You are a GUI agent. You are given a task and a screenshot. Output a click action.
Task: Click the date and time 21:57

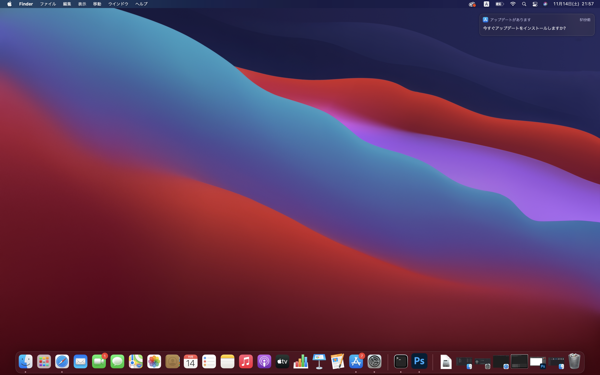[x=573, y=4]
